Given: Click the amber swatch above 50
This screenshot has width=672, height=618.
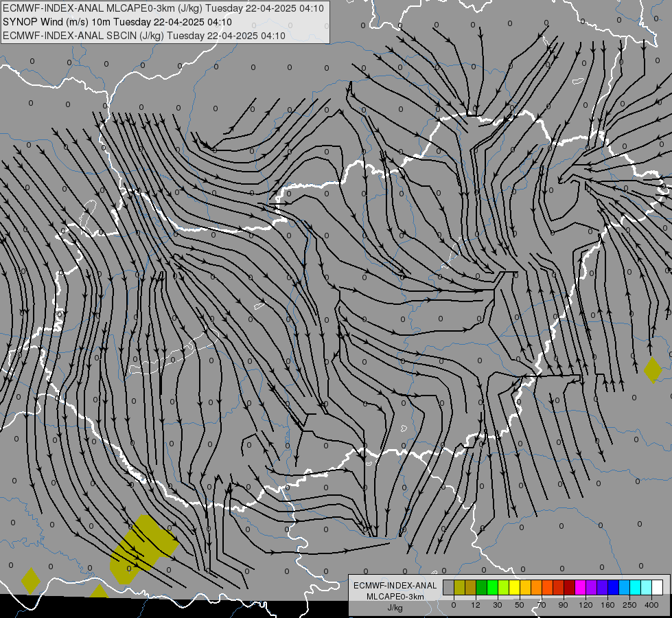Looking at the screenshot, I should [x=526, y=587].
